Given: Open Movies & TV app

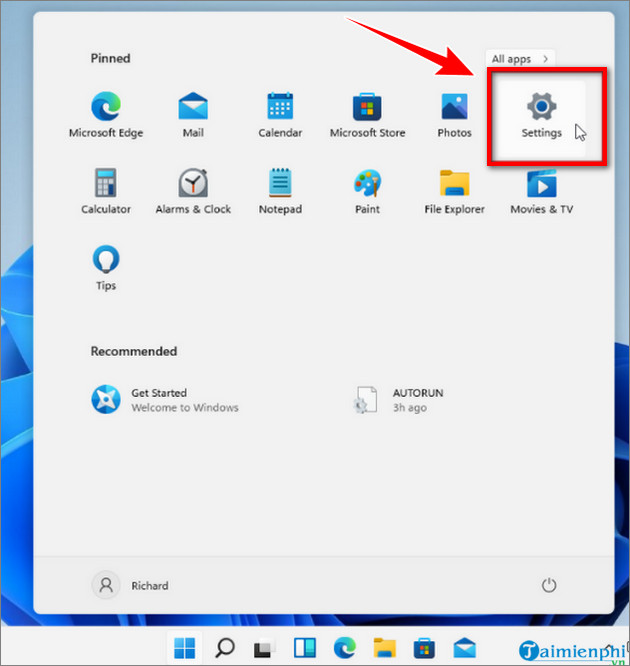Looking at the screenshot, I should tap(542, 191).
